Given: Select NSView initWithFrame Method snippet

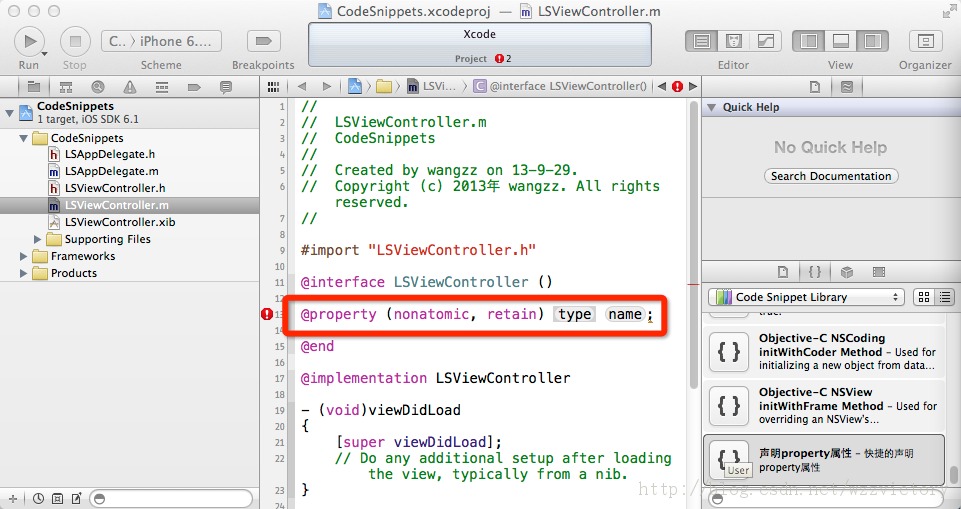Looking at the screenshot, I should click(x=824, y=406).
